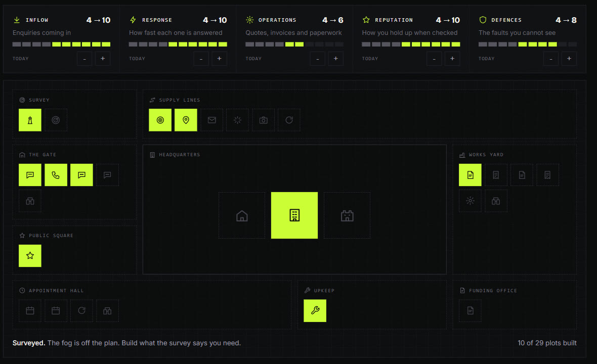The height and width of the screenshot is (364, 597).
Task: Click the Reputation card star icon
Action: (x=366, y=20)
